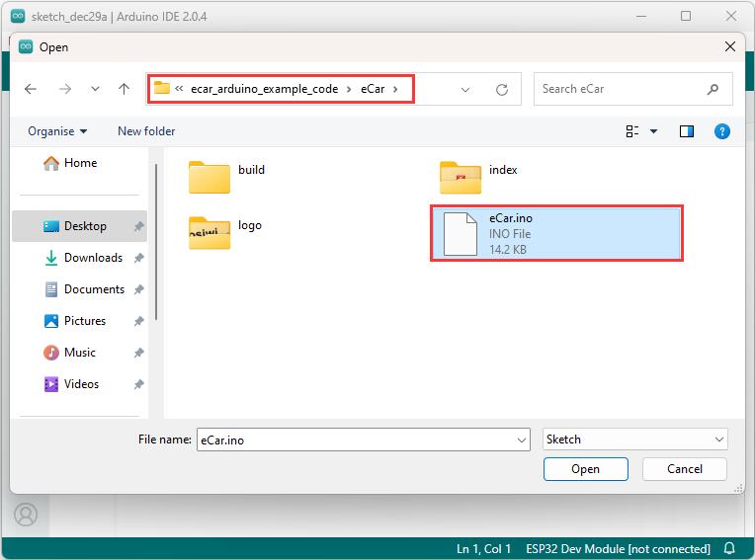
Task: Select ecar_arduino_example_code breadcrumb segment
Action: 264,89
